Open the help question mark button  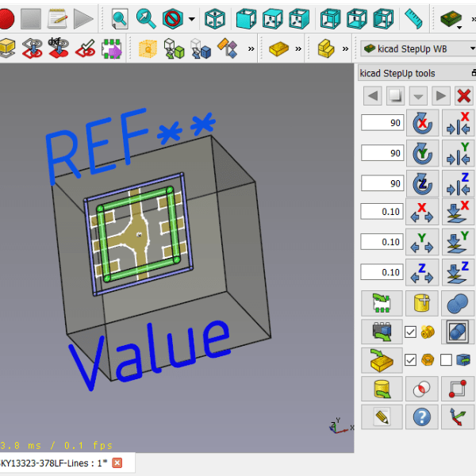pos(421,416)
